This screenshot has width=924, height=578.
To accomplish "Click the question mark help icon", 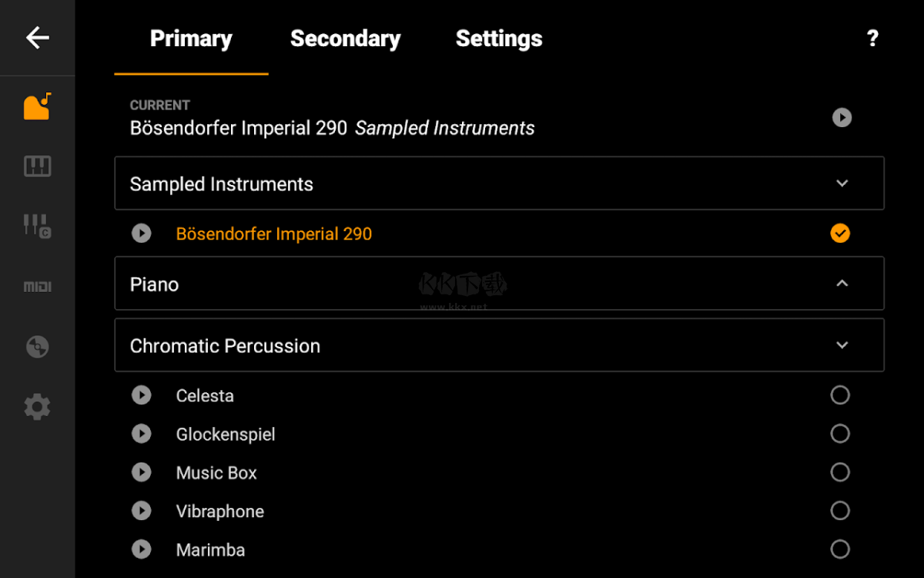I will [872, 39].
